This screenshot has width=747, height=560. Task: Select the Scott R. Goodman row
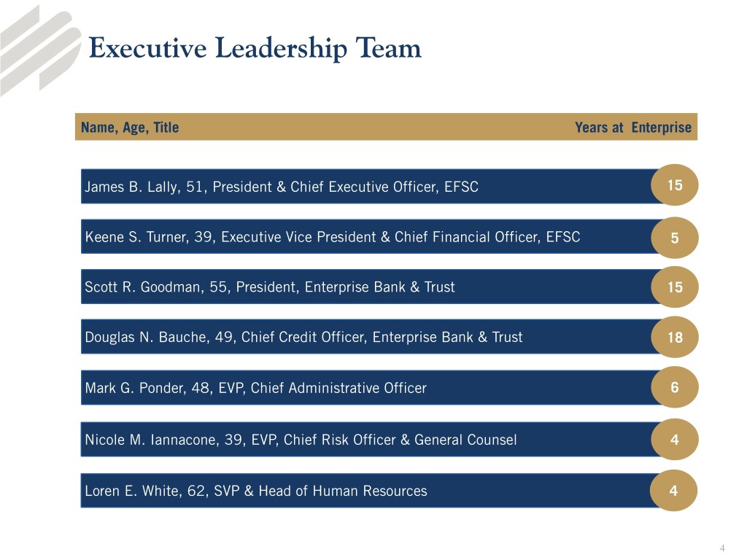[x=365, y=287]
